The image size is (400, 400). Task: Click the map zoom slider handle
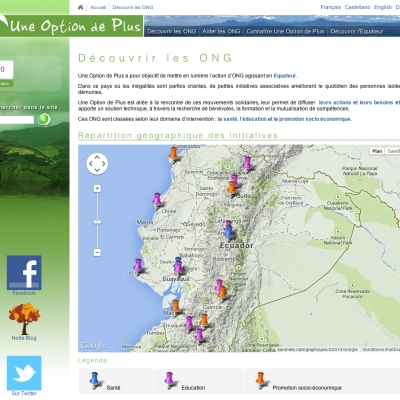pyautogui.click(x=97, y=222)
